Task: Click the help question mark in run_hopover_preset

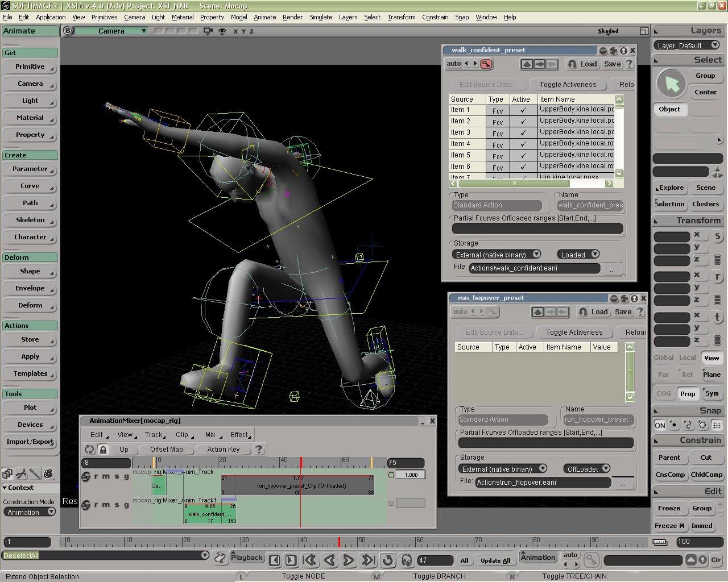Action: tap(640, 312)
